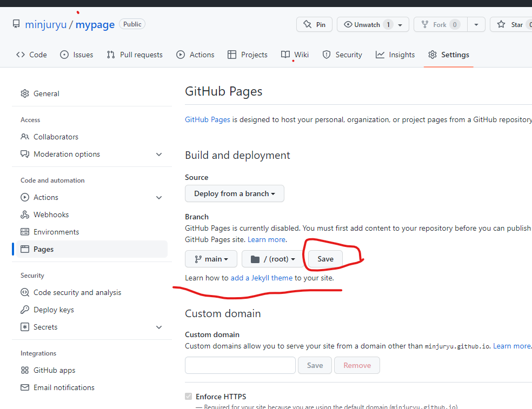
Task: Open the mypage repository link
Action: (x=95, y=24)
